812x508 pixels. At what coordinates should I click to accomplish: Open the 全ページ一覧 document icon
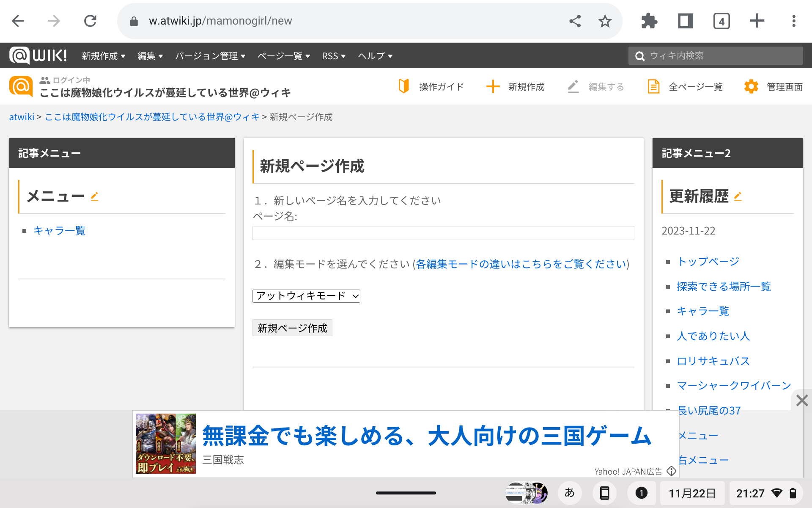(x=653, y=86)
